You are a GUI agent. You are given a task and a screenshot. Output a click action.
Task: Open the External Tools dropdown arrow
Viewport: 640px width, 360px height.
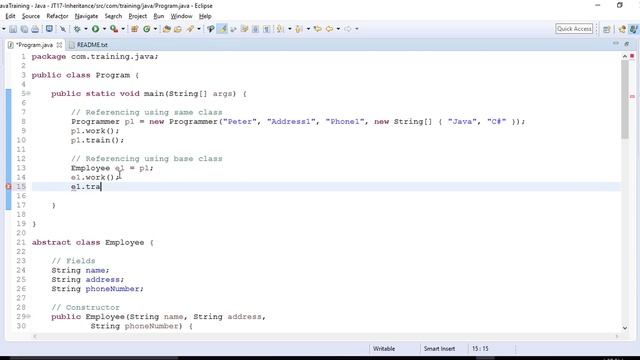tap(123, 29)
